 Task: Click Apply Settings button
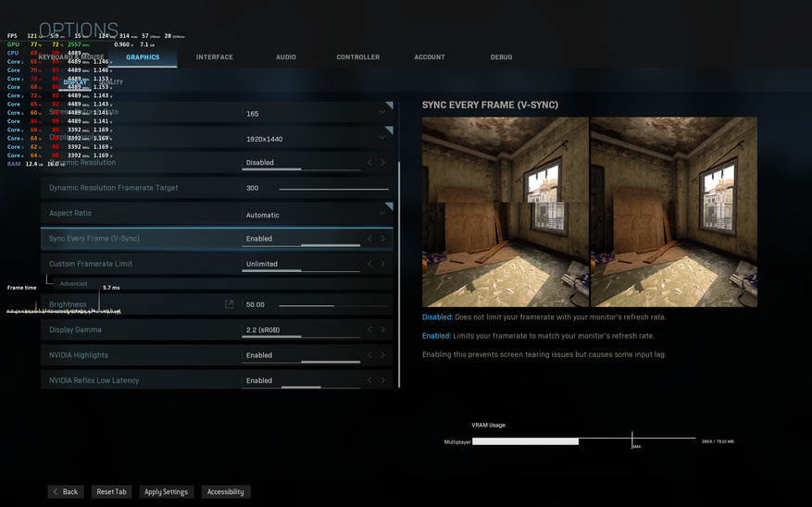coord(167,491)
